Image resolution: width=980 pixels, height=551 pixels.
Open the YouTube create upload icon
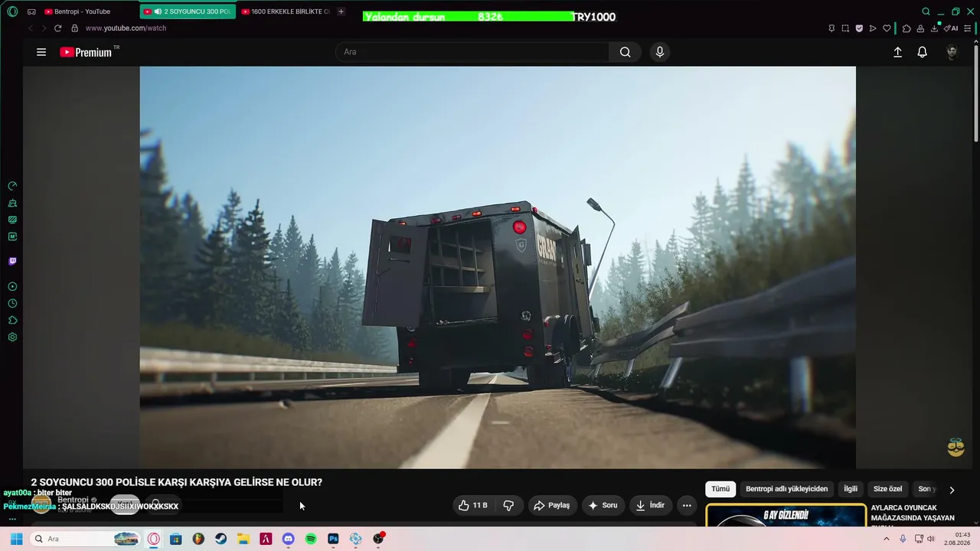[x=897, y=52]
